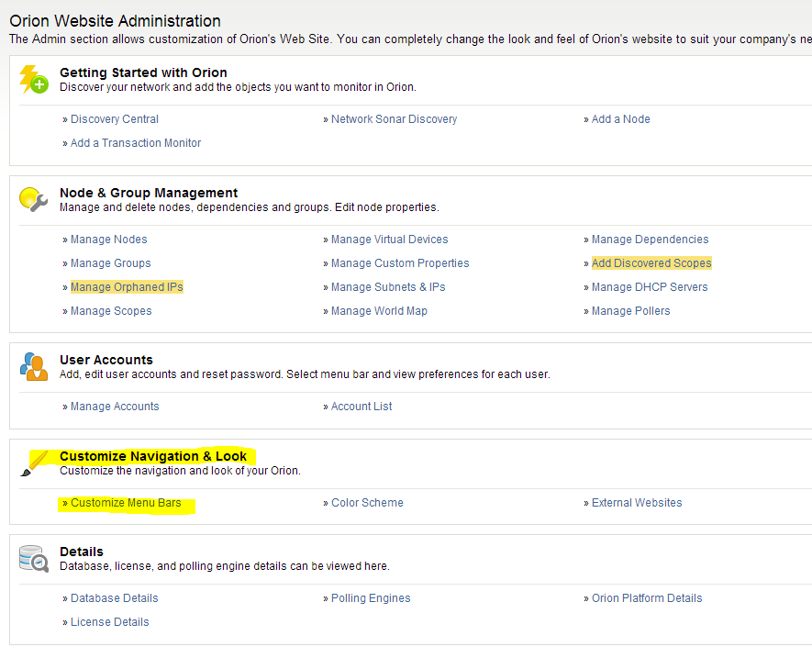Open Orion Platform Details

tap(647, 598)
